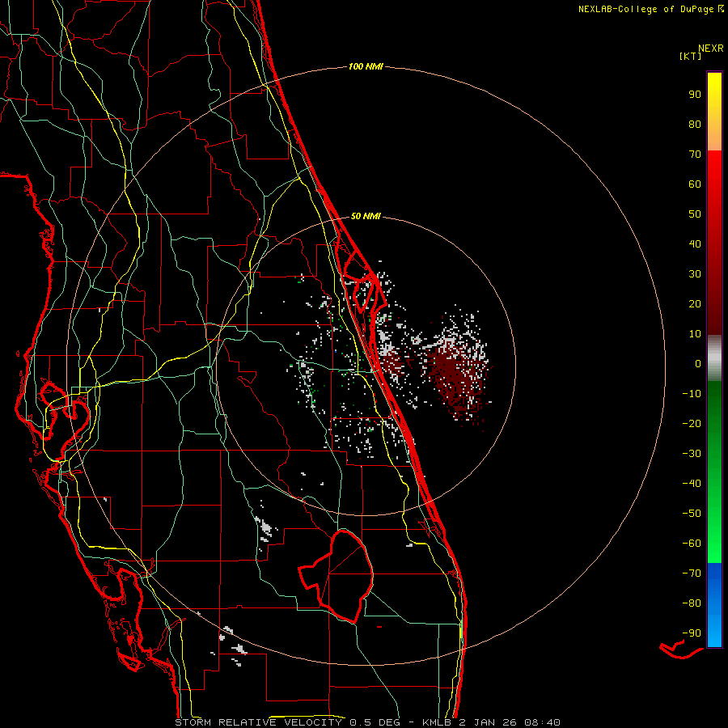This screenshot has height=728, width=728.
Task: Click the positive 70 scale label
Action: click(695, 154)
